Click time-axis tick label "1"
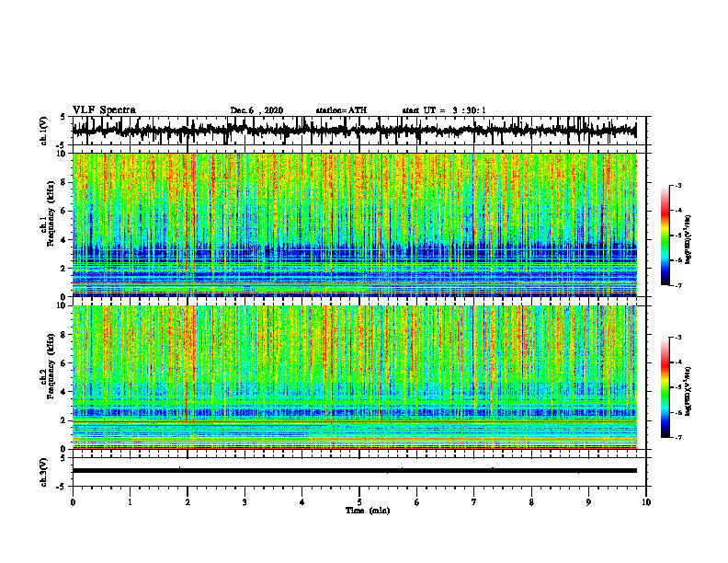The height and width of the screenshot is (563, 728). click(130, 502)
